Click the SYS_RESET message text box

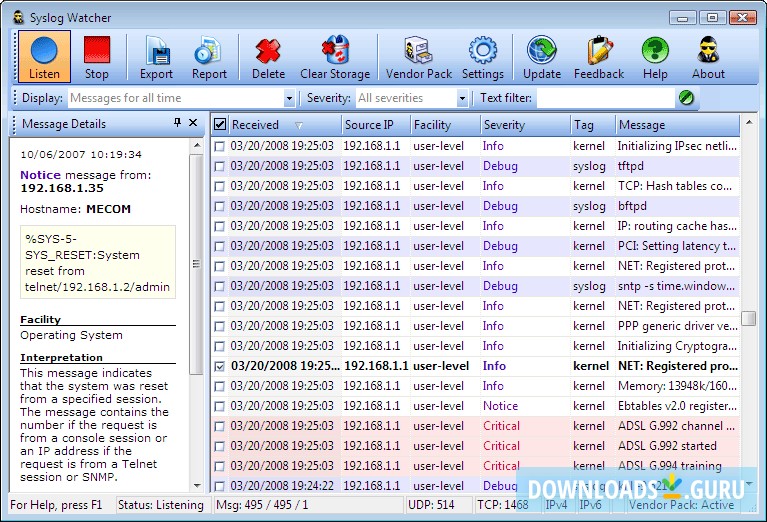[x=98, y=263]
